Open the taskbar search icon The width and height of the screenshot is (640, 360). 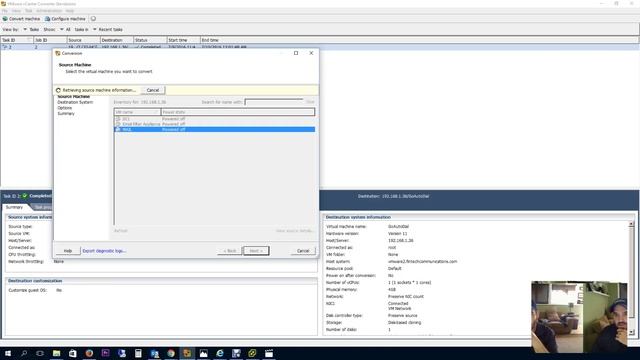tap(24, 353)
